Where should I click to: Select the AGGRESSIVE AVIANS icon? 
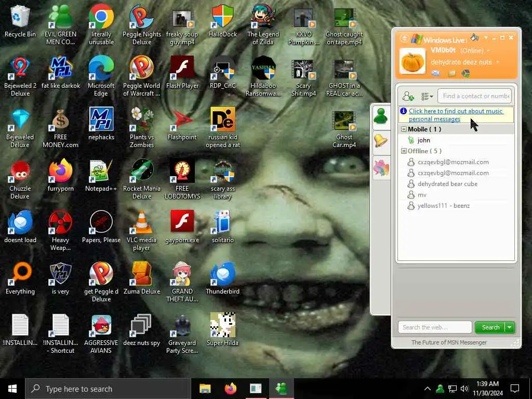(x=101, y=334)
